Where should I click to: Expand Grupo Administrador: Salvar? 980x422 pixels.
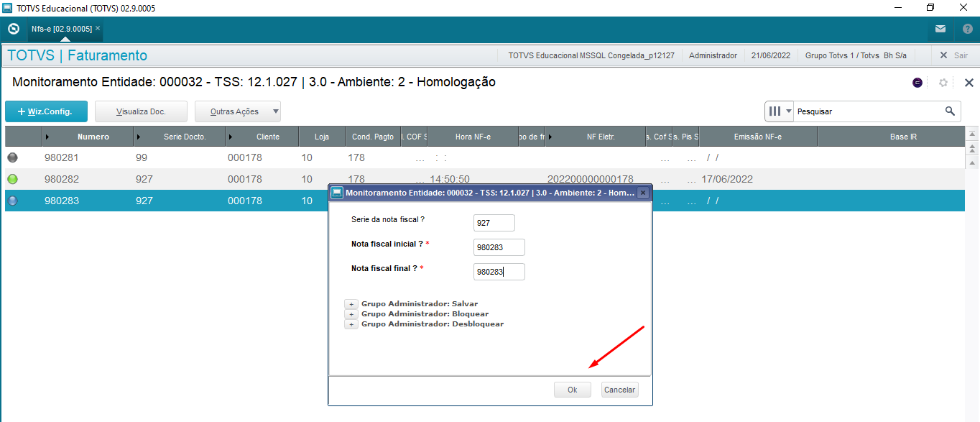click(351, 304)
